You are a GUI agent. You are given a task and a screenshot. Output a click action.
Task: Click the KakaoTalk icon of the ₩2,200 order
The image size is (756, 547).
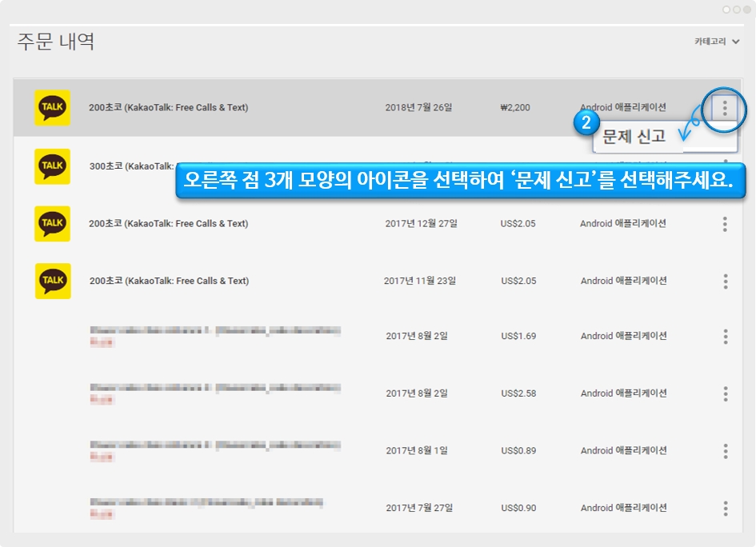click(x=53, y=108)
